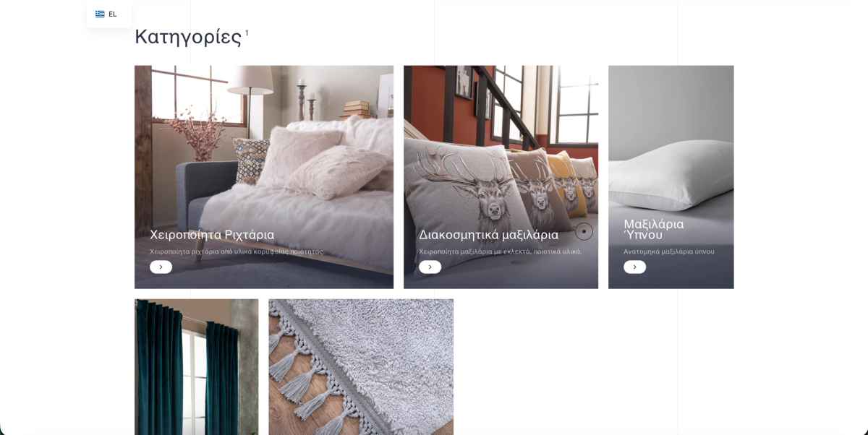This screenshot has width=868, height=435.
Task: Click the arrow button under Μαξιλάρια Ύπνου
Action: click(634, 267)
